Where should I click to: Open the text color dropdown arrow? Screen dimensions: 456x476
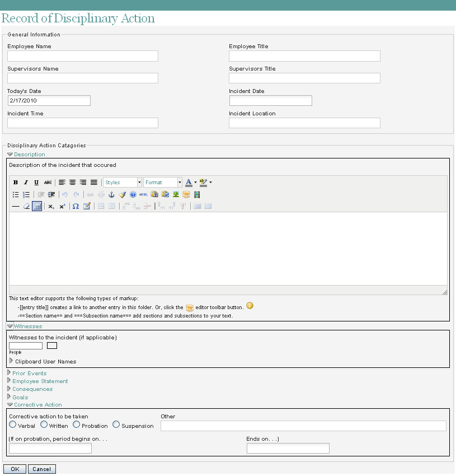coord(195,183)
